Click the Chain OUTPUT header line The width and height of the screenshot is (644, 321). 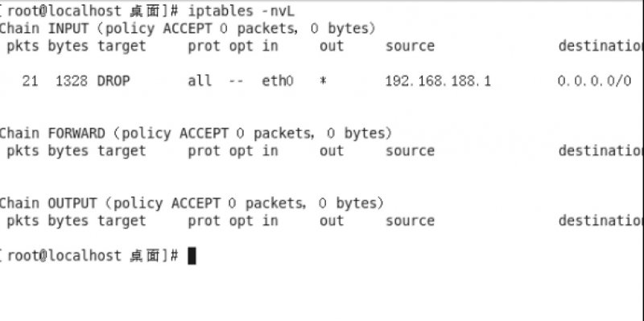click(192, 204)
